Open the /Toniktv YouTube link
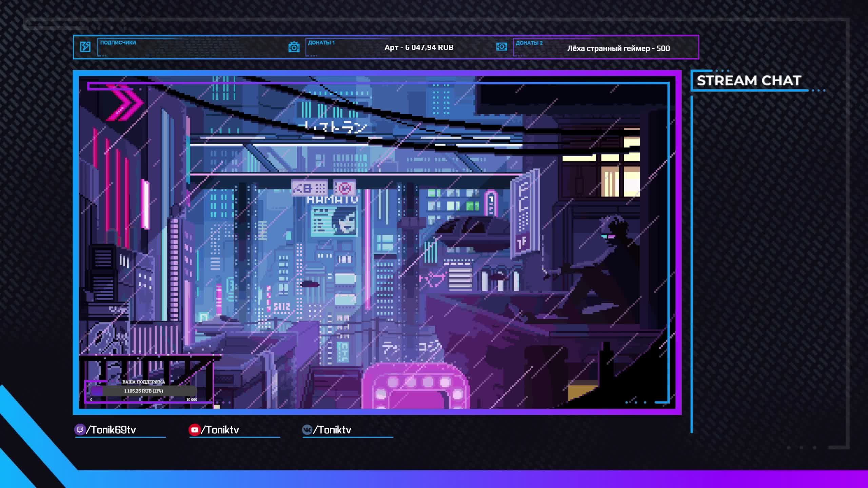This screenshot has height=488, width=868. [x=220, y=430]
